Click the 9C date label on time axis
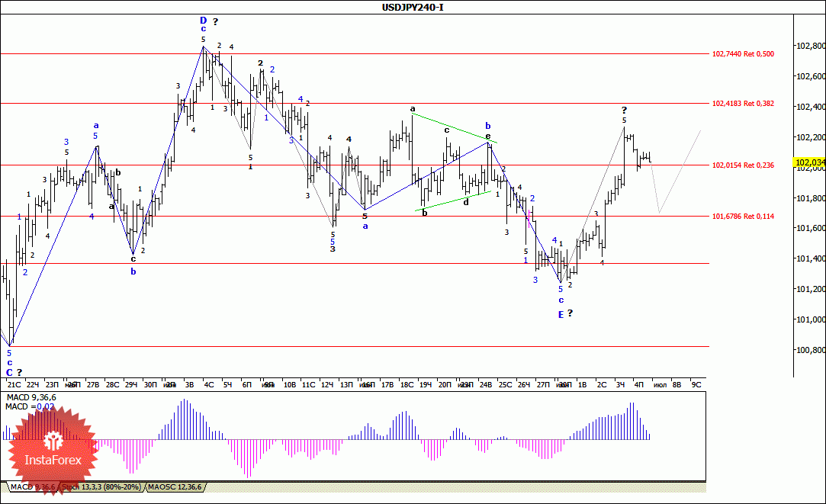The height and width of the screenshot is (504, 826). (x=696, y=385)
